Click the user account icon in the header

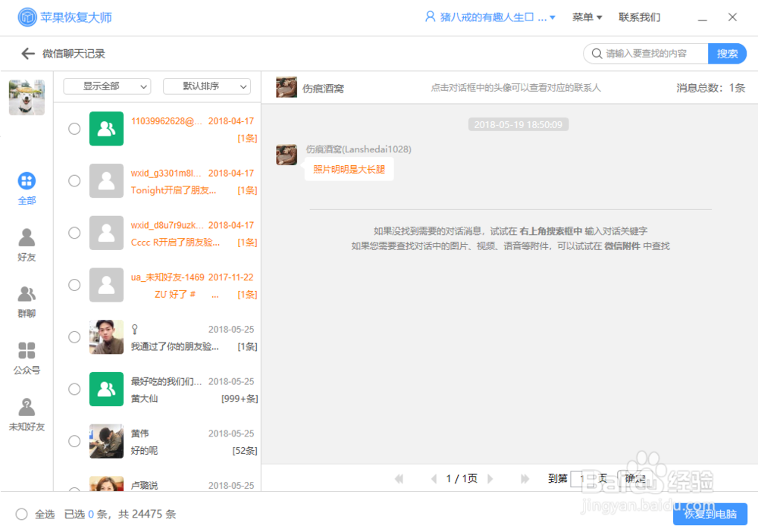coord(430,17)
